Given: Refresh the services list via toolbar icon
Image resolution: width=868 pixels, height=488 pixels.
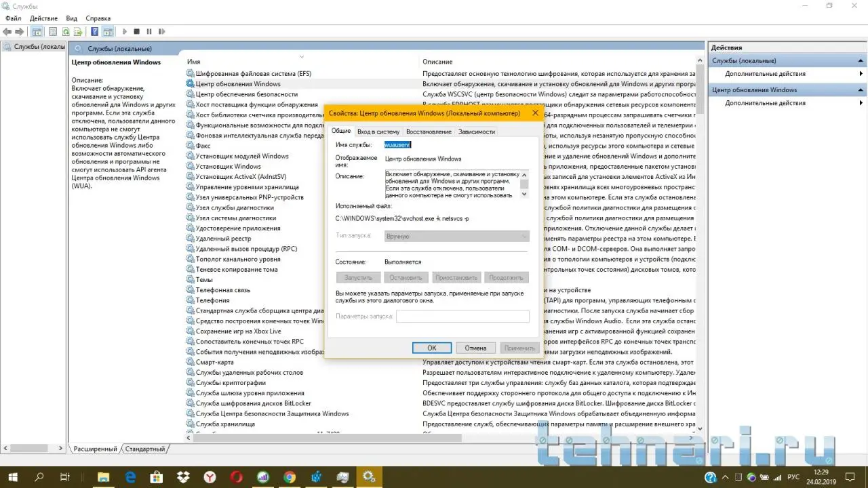Looking at the screenshot, I should pos(66,31).
